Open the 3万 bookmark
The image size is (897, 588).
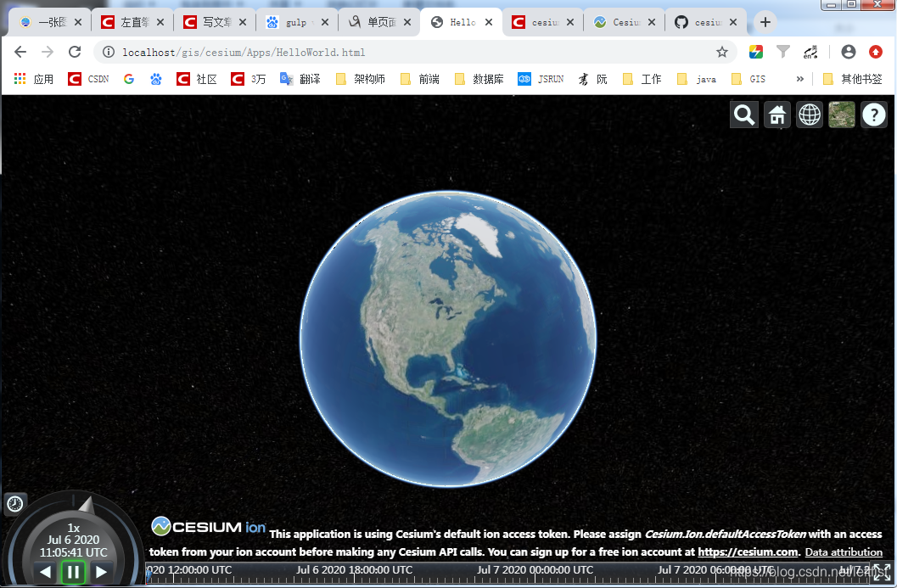click(249, 79)
